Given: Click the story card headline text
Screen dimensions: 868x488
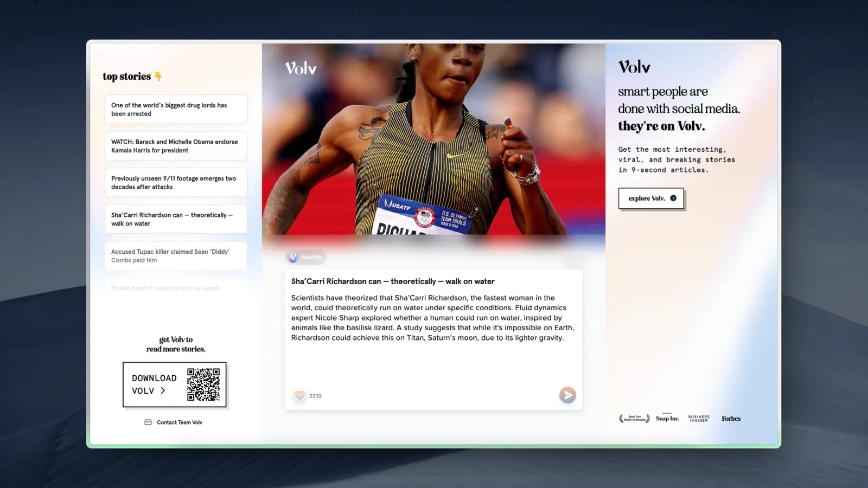Looking at the screenshot, I should (x=393, y=281).
